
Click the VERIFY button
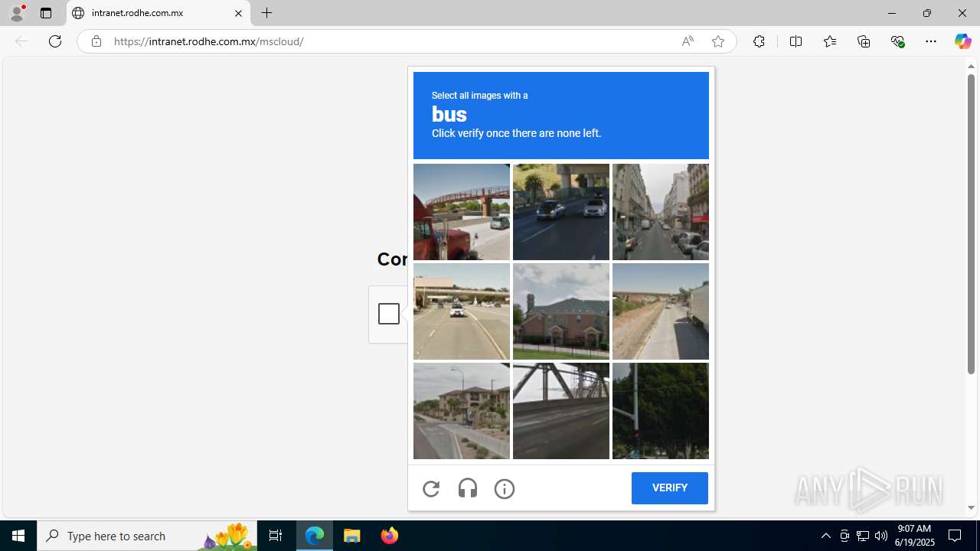(x=670, y=488)
